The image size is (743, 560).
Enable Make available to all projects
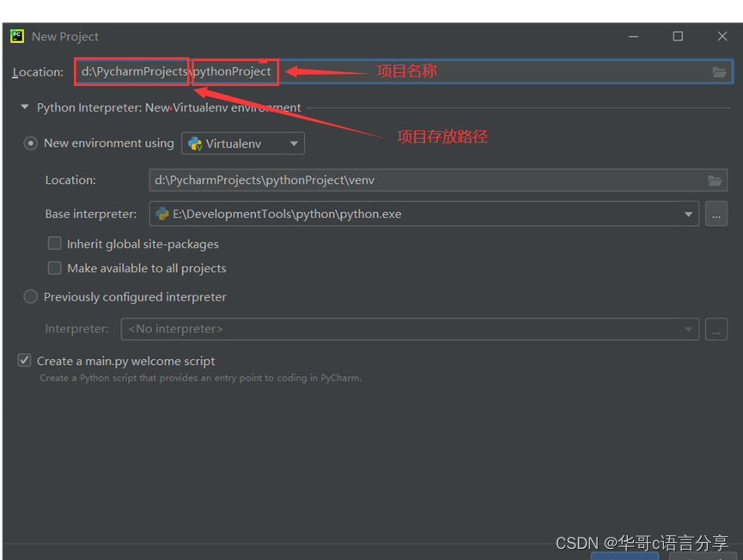[54, 268]
